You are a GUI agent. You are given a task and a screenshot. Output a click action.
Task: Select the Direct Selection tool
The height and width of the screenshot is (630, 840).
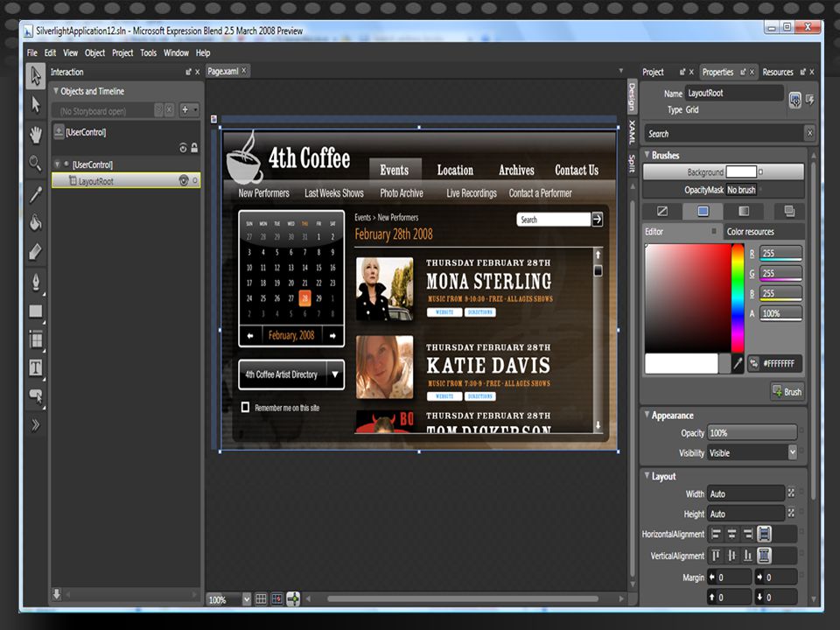coord(36,105)
